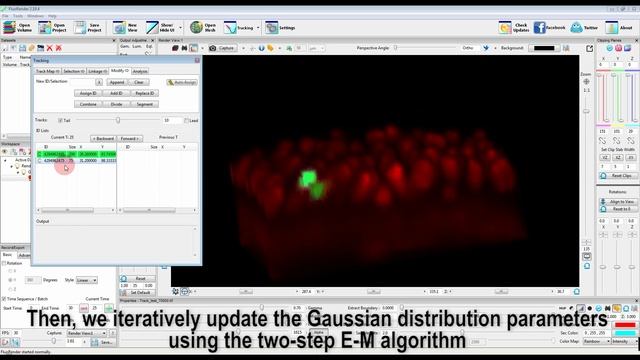Create a New View
Screen dimensions: 640x360
tap(125, 27)
